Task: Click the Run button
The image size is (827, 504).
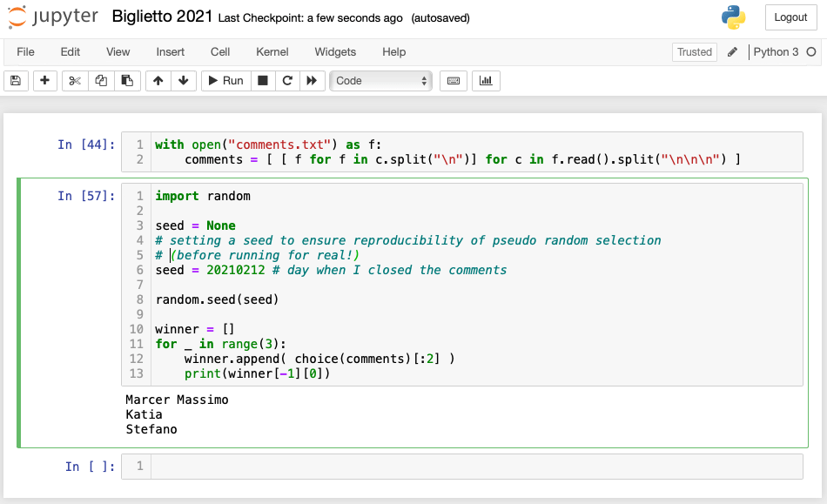Action: pos(226,81)
